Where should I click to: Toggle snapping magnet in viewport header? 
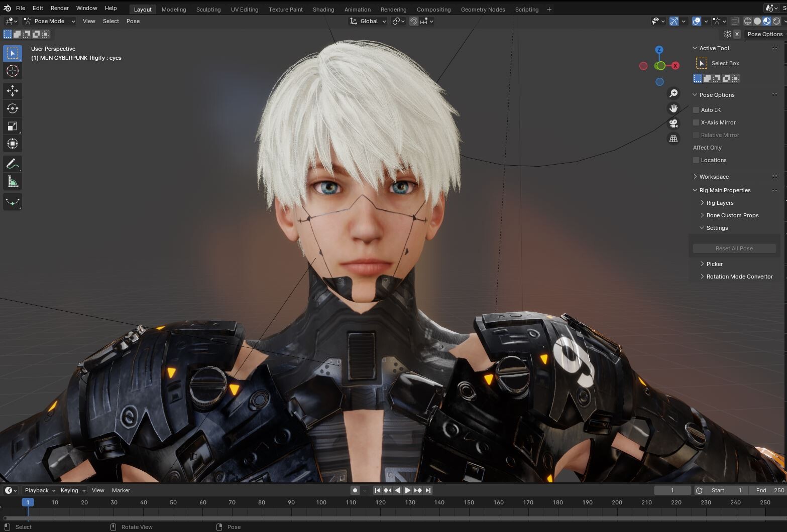pos(414,21)
